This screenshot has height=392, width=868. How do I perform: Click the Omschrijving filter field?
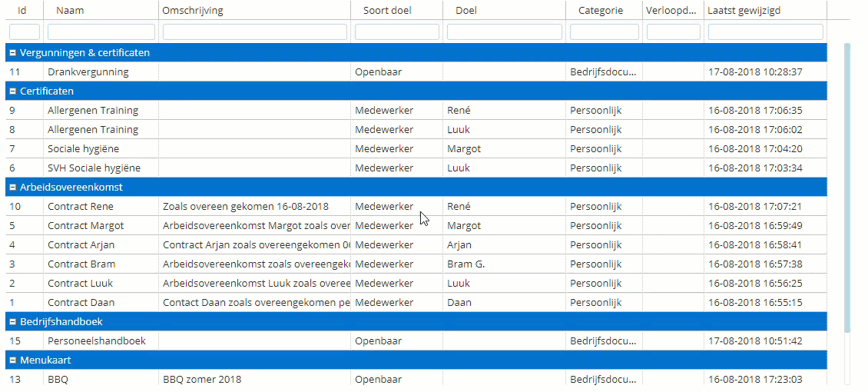point(255,32)
